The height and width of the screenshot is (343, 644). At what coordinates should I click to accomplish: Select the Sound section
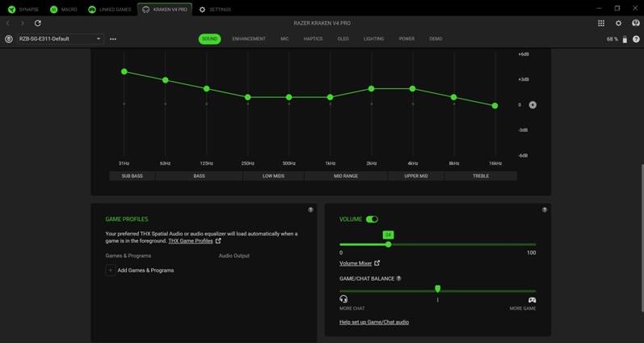pyautogui.click(x=209, y=39)
